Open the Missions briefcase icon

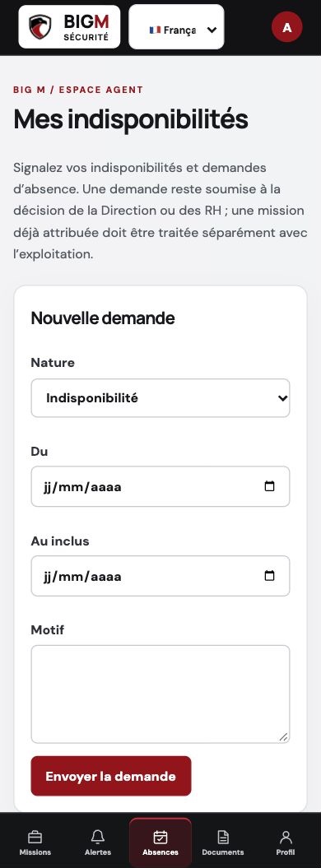tap(35, 837)
